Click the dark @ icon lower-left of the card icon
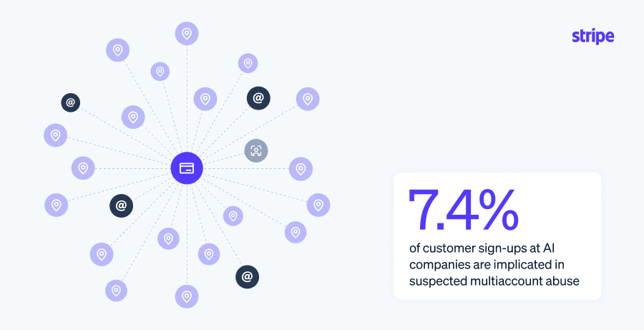This screenshot has width=644, height=330. pos(121,206)
